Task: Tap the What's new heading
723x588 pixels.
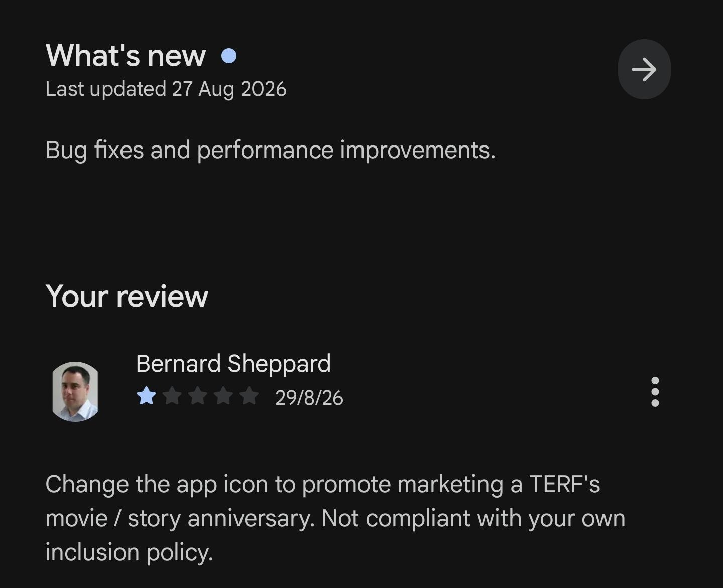Action: pyautogui.click(x=126, y=55)
